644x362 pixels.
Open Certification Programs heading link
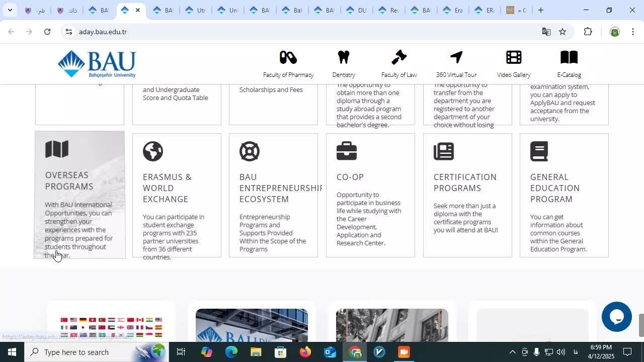click(x=464, y=183)
